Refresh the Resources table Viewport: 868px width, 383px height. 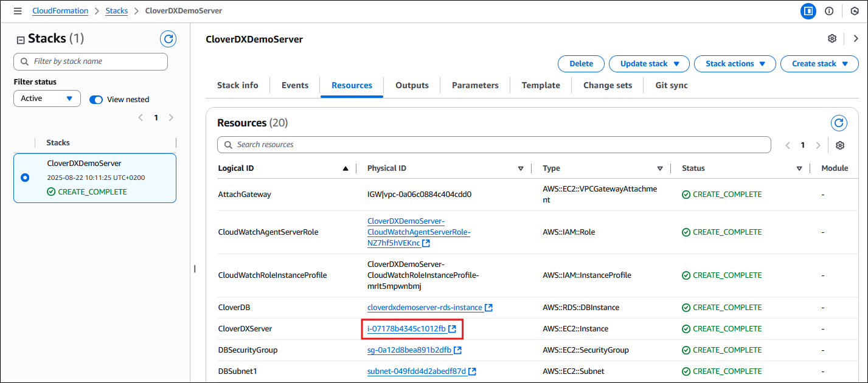pyautogui.click(x=839, y=123)
